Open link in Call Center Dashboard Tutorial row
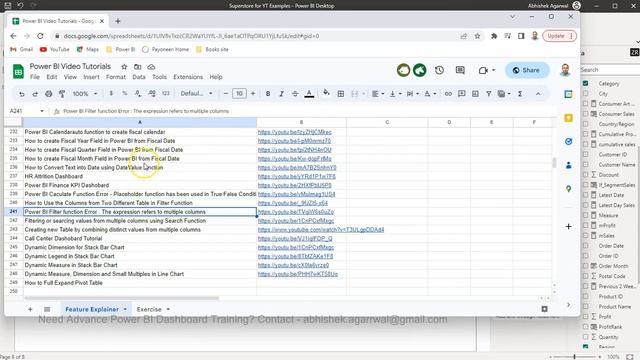Viewport: 640px width, 360px height. 295,238
